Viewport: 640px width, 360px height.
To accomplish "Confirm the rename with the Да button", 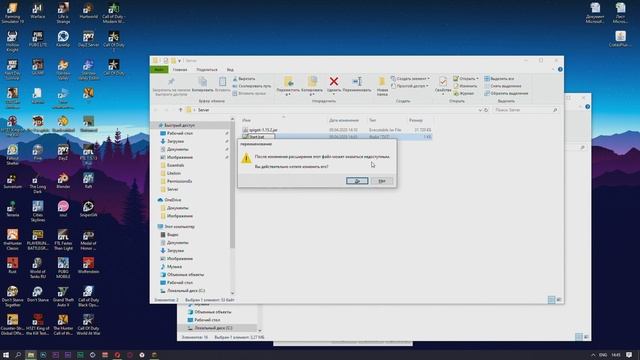I will click(357, 181).
